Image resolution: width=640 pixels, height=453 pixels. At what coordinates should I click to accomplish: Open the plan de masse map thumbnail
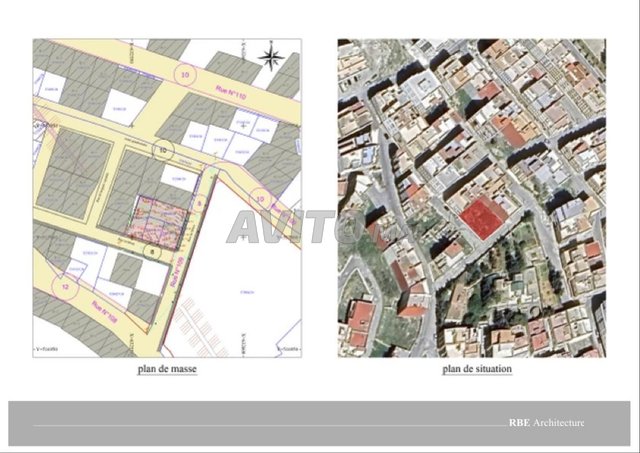(167, 198)
